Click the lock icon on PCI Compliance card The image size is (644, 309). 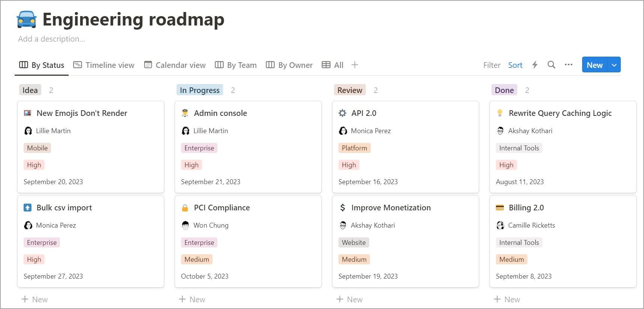(186, 207)
